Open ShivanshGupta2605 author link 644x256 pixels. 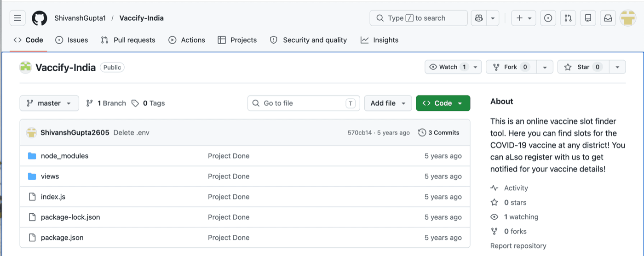[75, 132]
